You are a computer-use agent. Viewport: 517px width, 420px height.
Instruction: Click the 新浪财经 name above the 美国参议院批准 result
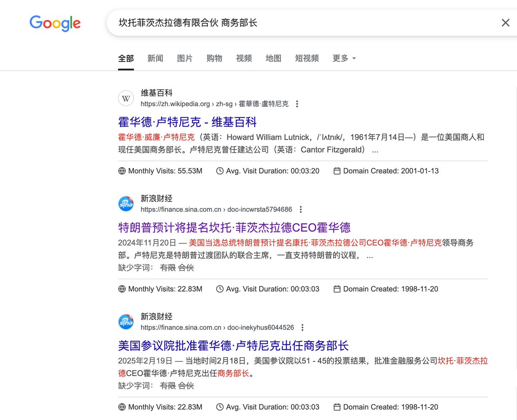[x=157, y=316]
